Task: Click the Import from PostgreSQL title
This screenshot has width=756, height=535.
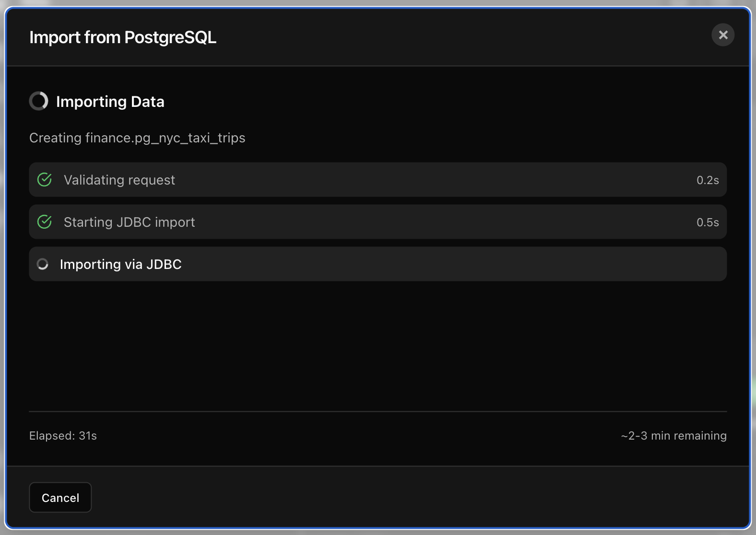Action: tap(123, 37)
